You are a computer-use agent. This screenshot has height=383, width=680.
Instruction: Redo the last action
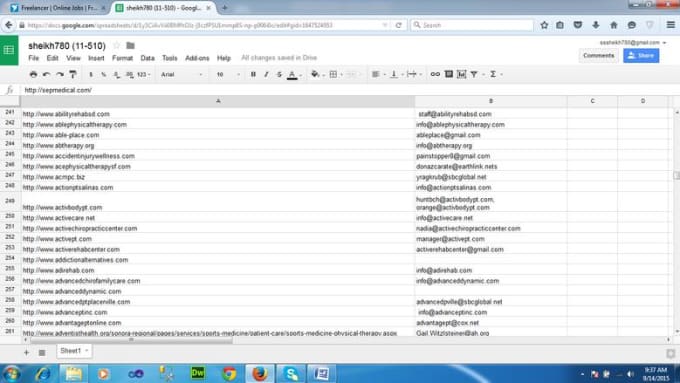pyautogui.click(x=60, y=75)
